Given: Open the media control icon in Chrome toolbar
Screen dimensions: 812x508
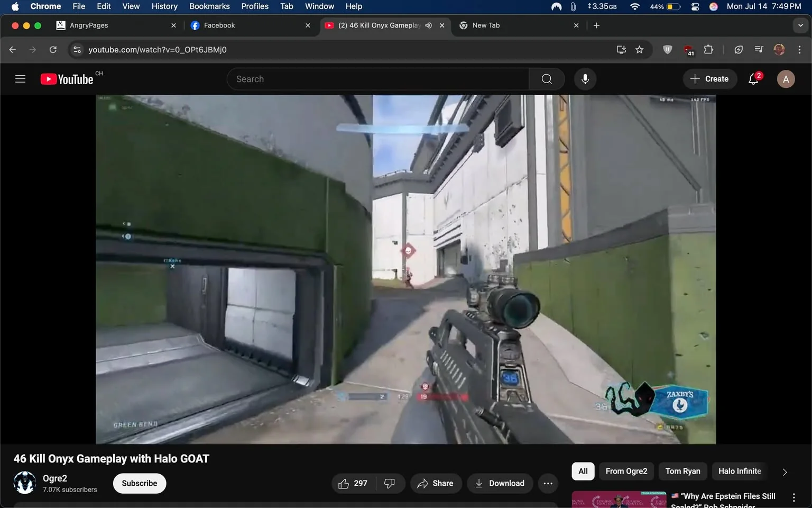Looking at the screenshot, I should [759, 50].
